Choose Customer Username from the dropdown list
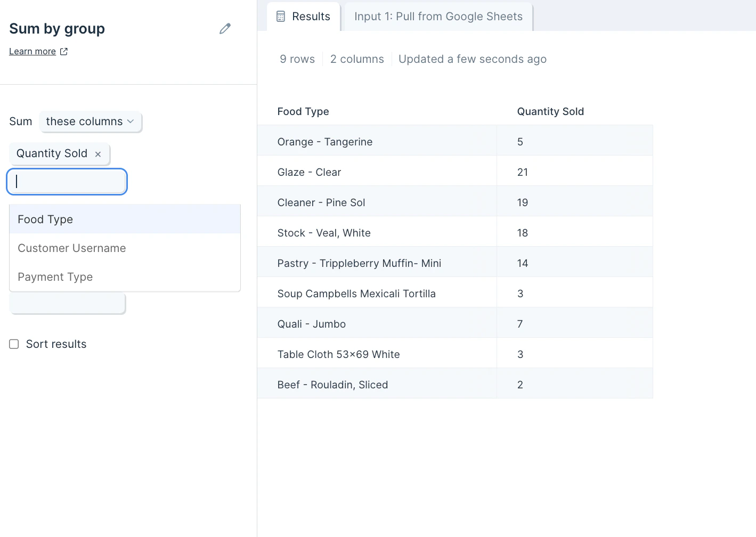 pos(125,248)
